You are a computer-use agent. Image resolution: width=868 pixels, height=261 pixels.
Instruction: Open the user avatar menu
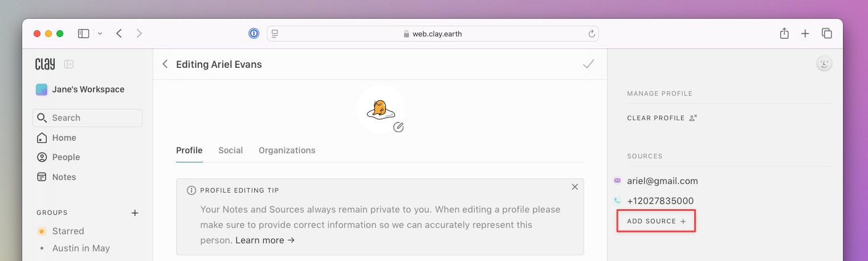pyautogui.click(x=824, y=64)
